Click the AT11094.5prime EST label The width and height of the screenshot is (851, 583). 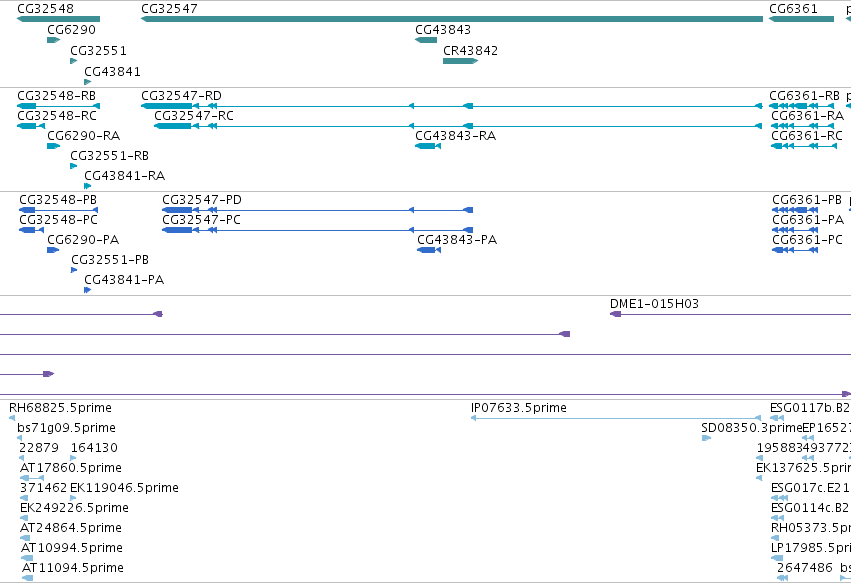tap(73, 568)
